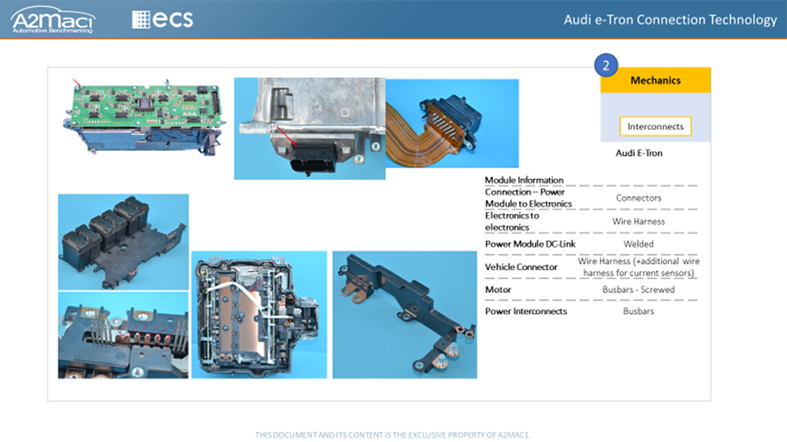
Task: Select the Wire Harness value for Electronics
Action: 638,221
